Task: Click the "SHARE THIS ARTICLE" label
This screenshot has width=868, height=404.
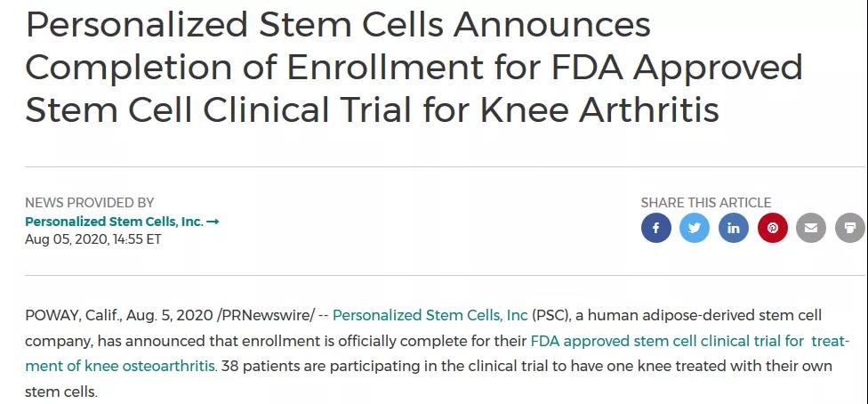Action: pyautogui.click(x=706, y=203)
